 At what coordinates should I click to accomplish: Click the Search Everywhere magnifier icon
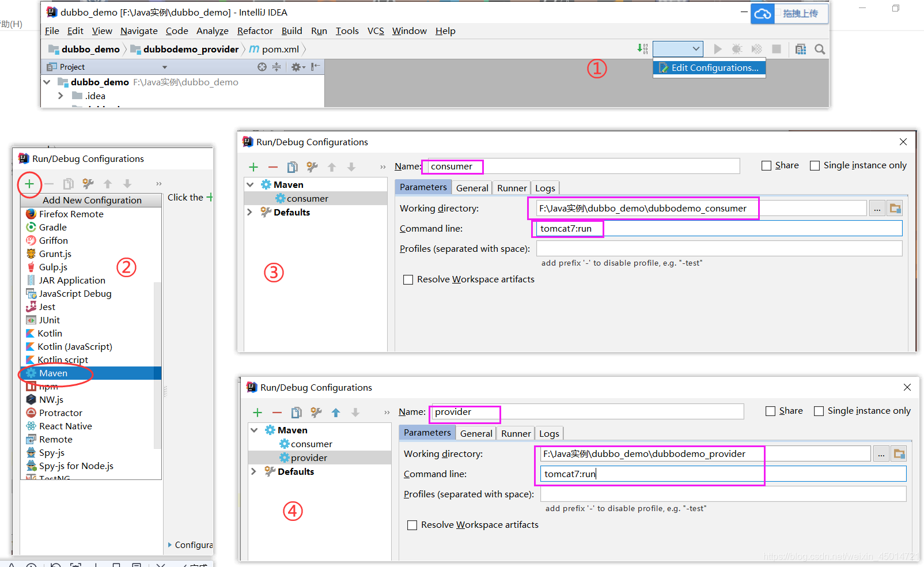click(x=820, y=49)
